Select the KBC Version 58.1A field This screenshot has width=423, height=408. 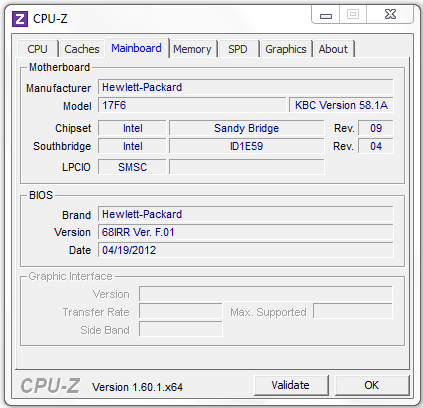click(341, 105)
